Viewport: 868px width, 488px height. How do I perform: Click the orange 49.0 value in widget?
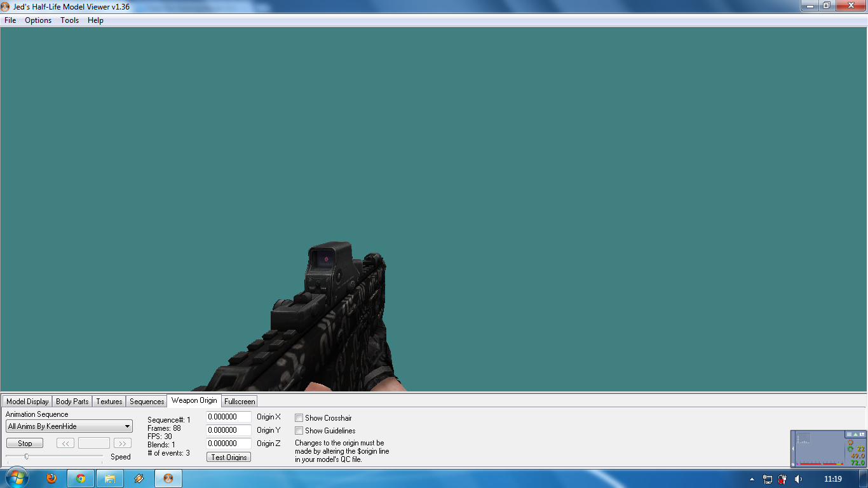pos(858,456)
